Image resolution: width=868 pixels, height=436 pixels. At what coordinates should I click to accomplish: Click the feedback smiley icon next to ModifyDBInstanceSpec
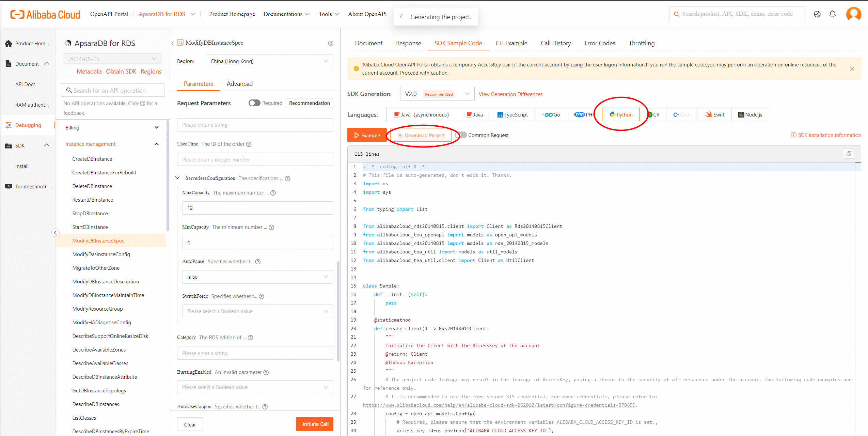click(x=331, y=43)
